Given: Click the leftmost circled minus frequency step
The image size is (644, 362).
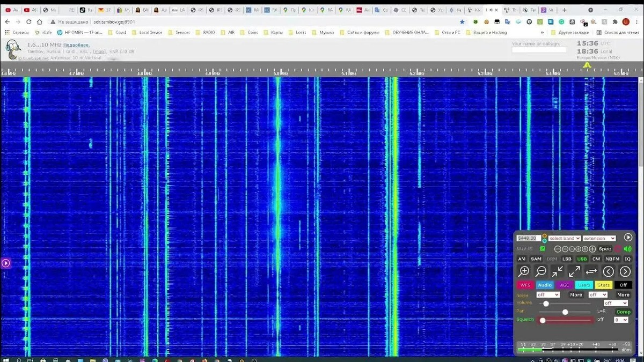Looking at the screenshot, I should point(558,249).
